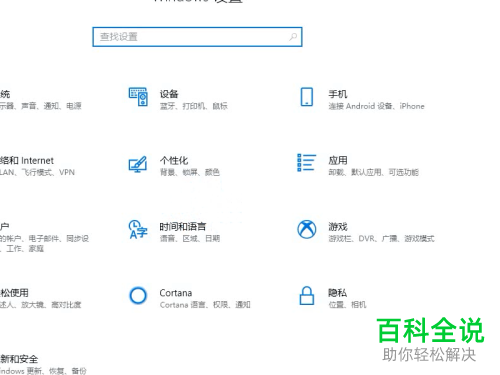Click the 卸载、默认应用、可选功能 description
The width and height of the screenshot is (500, 375).
pos(373,172)
